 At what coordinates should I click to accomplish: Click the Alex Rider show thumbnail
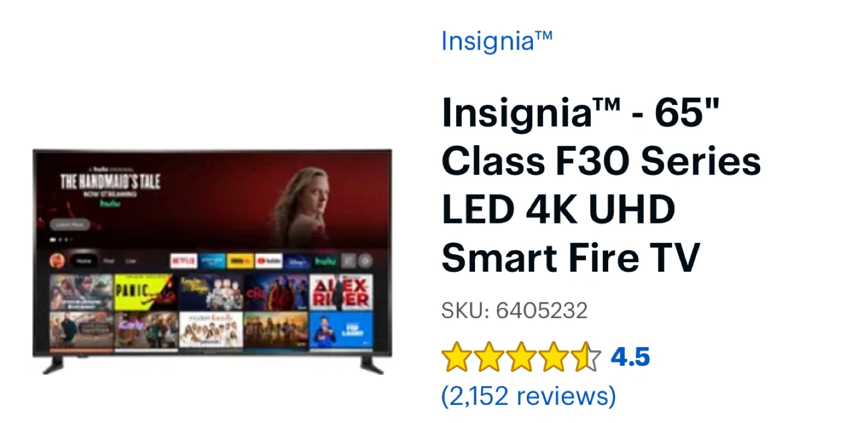341,292
